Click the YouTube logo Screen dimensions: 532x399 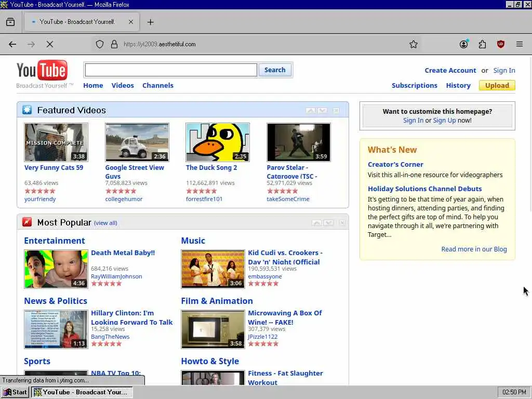click(x=42, y=70)
